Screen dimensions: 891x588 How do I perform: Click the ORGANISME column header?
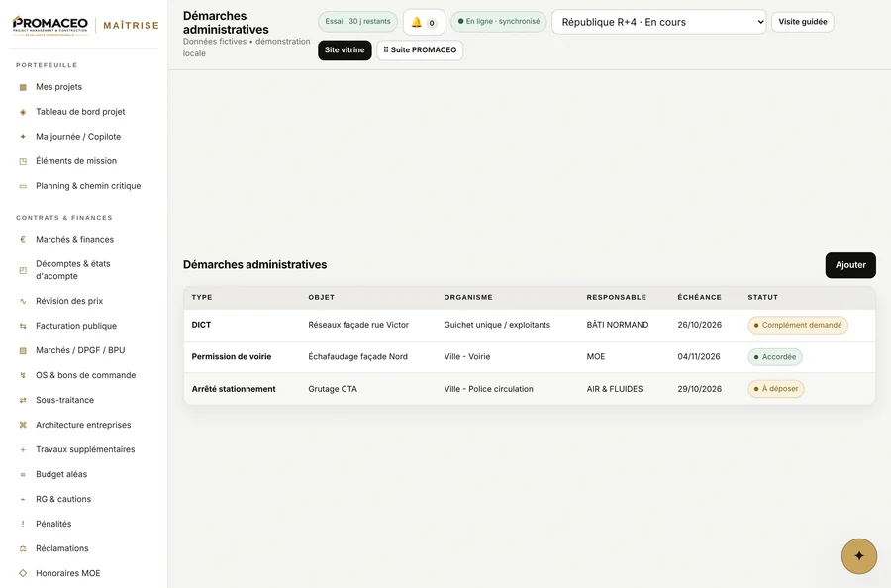[467, 298]
